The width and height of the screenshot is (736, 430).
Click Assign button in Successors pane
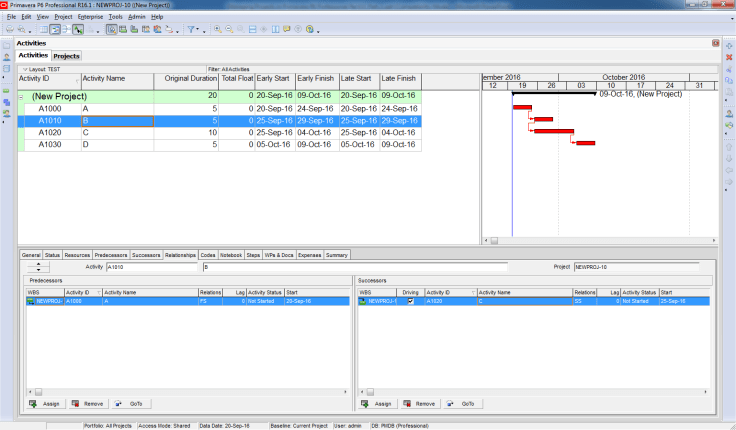coord(376,403)
